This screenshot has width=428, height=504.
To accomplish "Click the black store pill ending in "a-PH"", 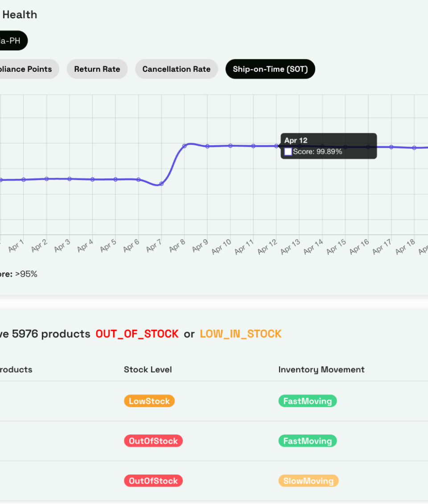I will point(12,41).
